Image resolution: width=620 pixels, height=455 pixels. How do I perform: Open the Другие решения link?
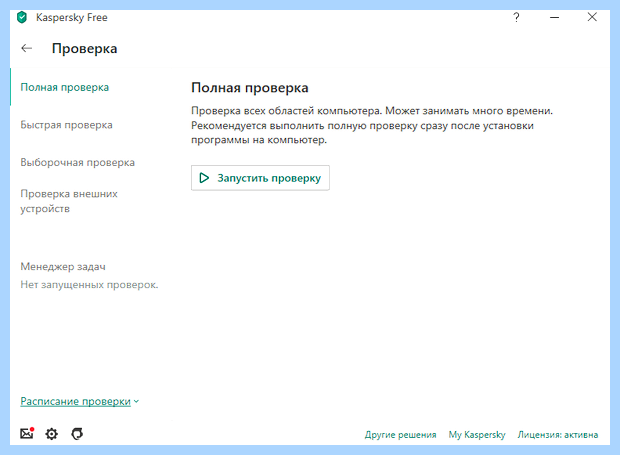[400, 434]
